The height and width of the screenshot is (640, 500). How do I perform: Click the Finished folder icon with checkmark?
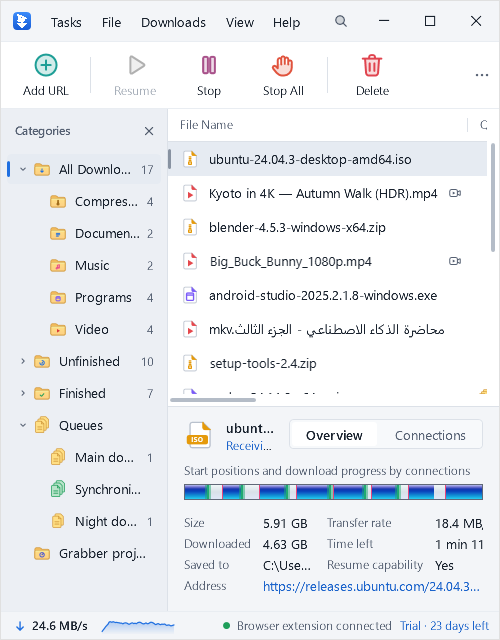click(x=42, y=393)
